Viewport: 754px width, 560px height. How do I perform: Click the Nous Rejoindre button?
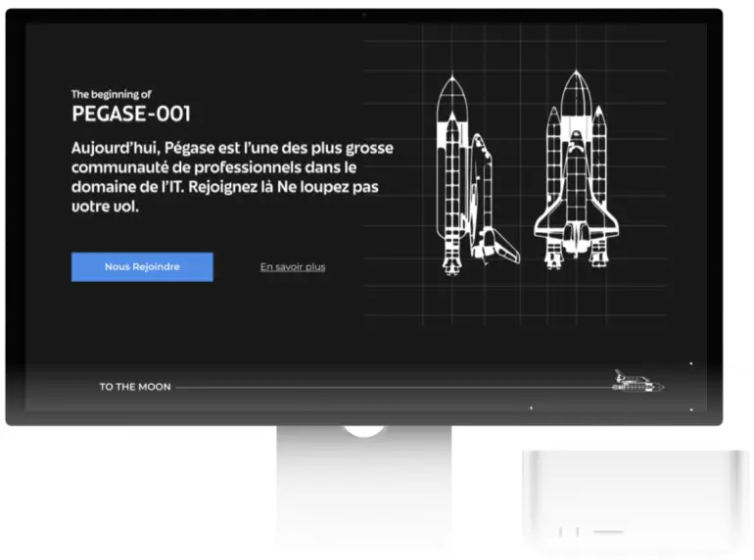(142, 266)
